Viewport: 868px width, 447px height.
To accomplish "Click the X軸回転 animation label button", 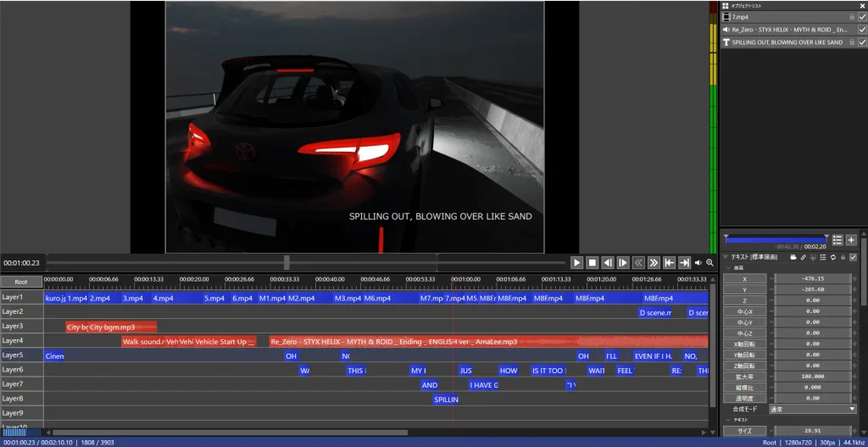I will [x=744, y=344].
